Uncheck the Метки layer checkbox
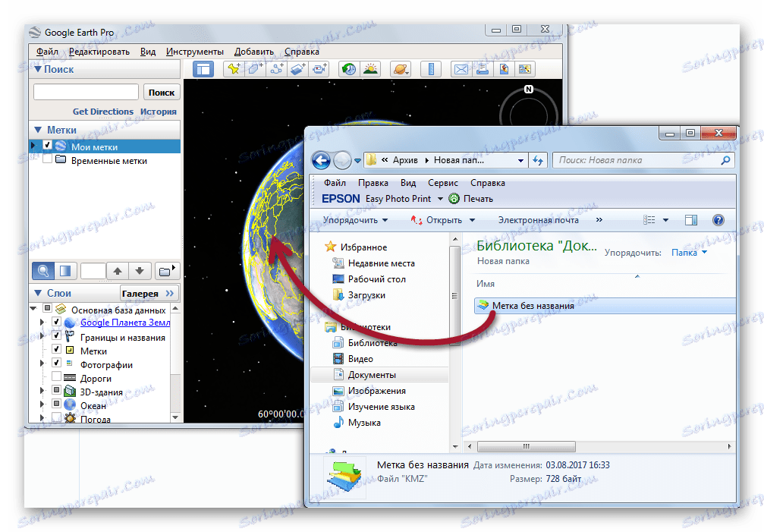This screenshot has height=532, width=764. (56, 349)
